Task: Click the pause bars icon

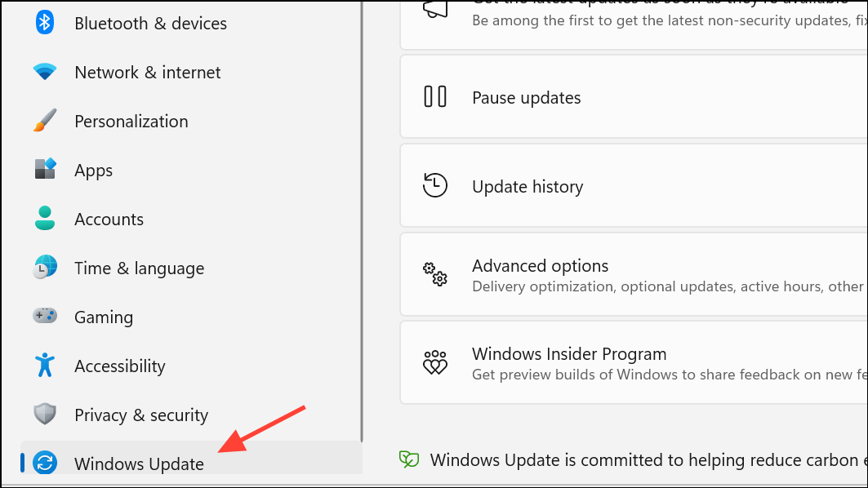Action: [435, 96]
